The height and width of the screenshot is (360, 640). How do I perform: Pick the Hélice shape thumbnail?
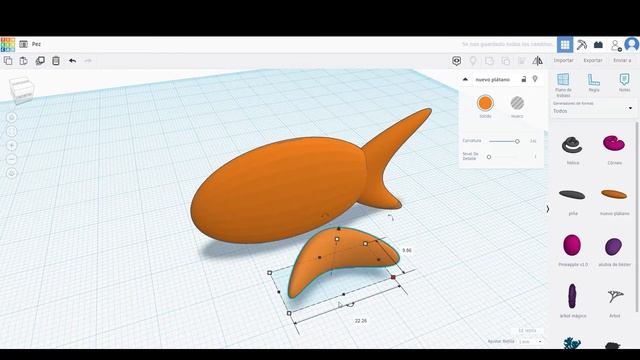[x=572, y=145]
